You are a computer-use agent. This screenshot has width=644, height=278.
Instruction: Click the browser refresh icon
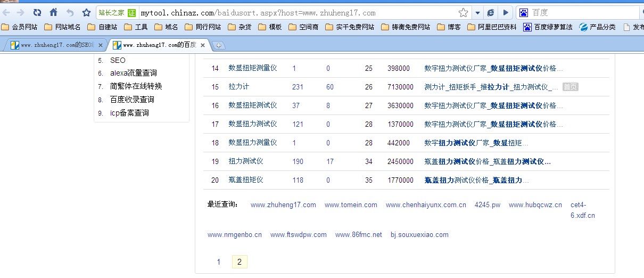pyautogui.click(x=37, y=12)
